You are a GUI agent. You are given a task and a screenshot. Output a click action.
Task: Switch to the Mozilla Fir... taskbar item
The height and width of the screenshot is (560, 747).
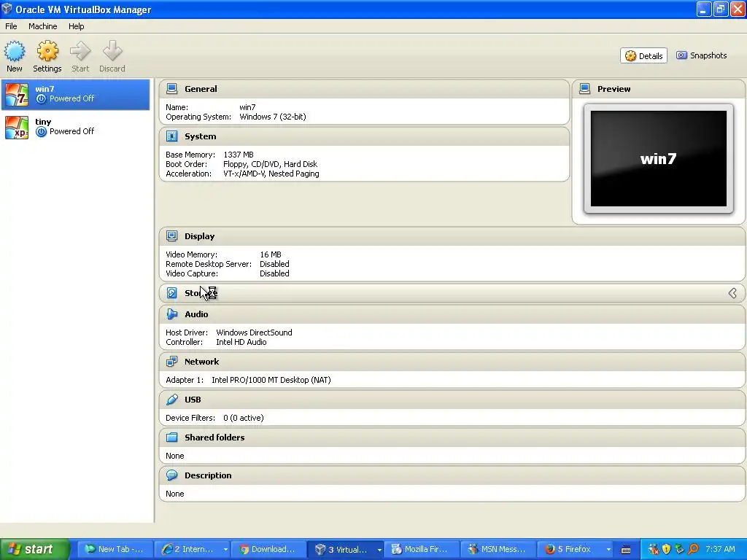(422, 550)
